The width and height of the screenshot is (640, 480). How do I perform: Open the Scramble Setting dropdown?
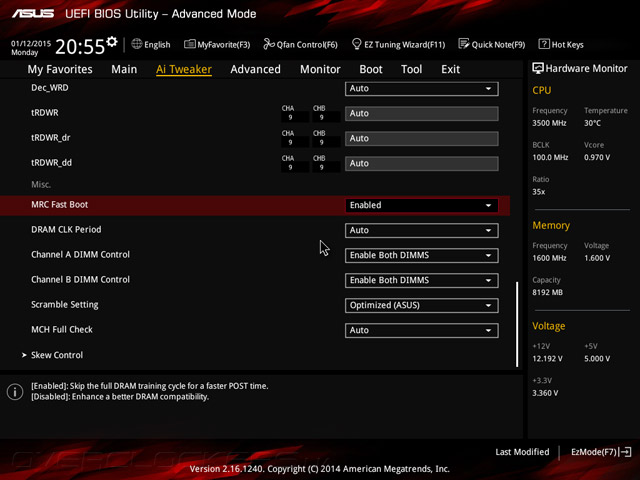coord(422,305)
